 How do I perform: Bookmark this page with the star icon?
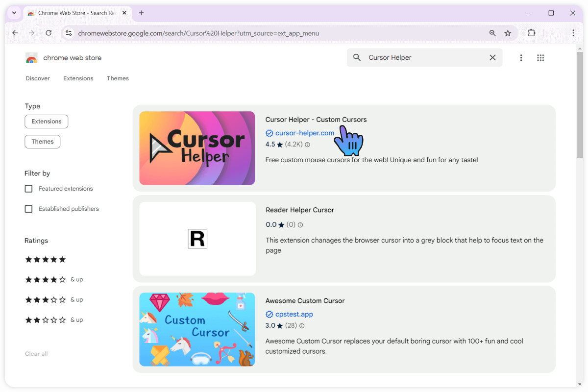pyautogui.click(x=508, y=33)
